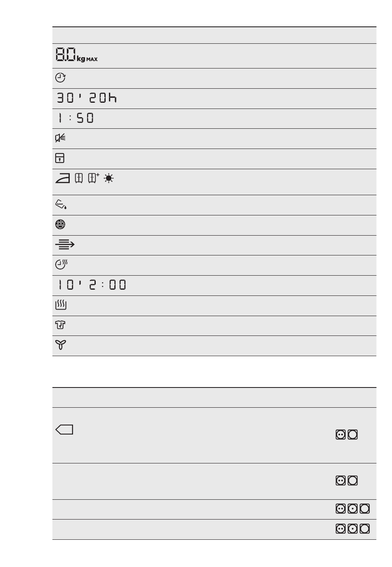Viewport: 392px width, 567px height.
Task: Click the fabric label tag icon
Action: coord(64,430)
